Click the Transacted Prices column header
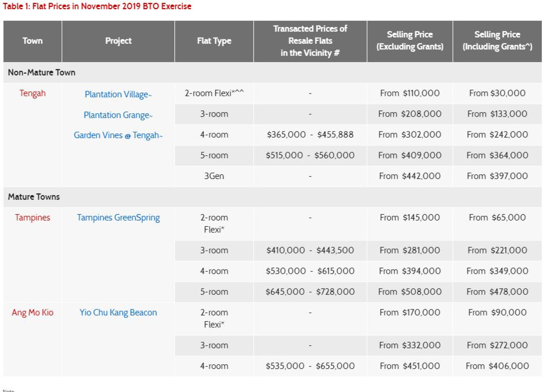Viewport: 547px width, 392px height. [310, 41]
